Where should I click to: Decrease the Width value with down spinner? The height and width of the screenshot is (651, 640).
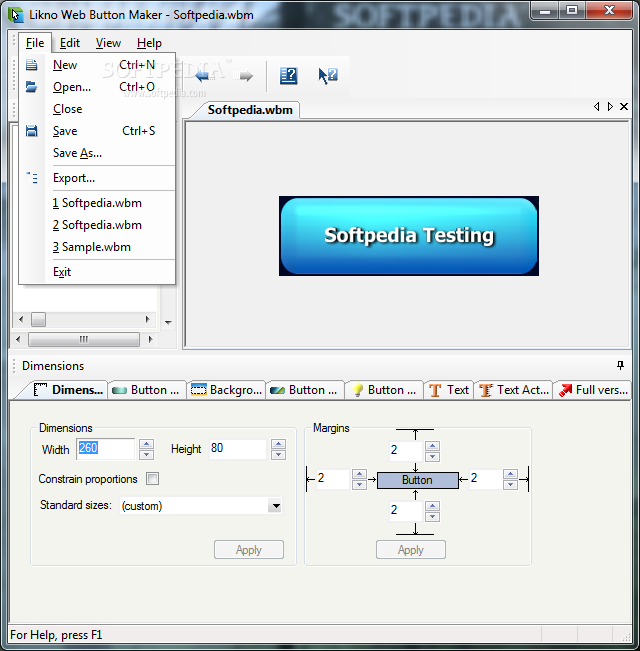(146, 454)
